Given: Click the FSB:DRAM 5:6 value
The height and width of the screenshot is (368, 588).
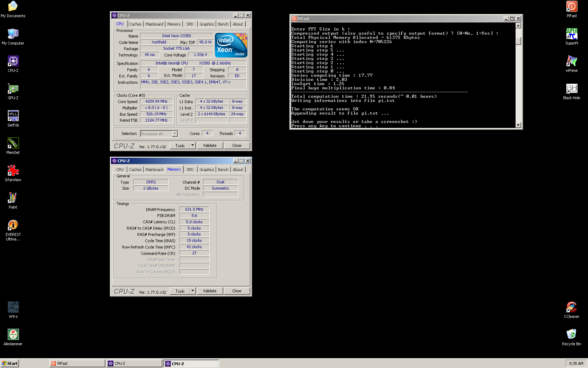Looking at the screenshot, I should pos(194,216).
